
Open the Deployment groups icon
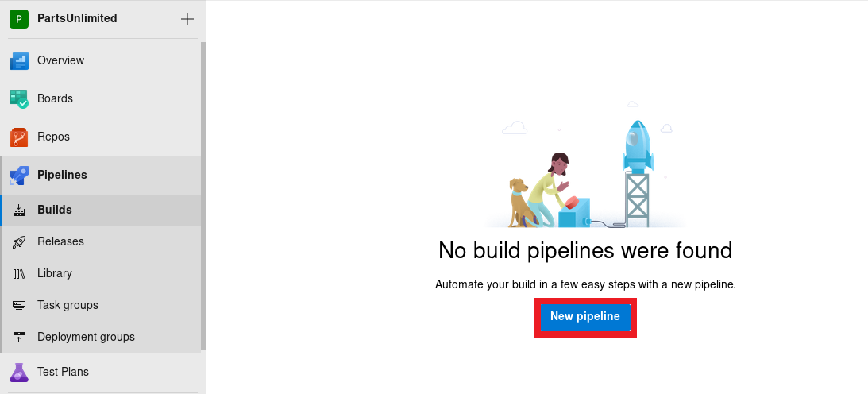point(19,337)
